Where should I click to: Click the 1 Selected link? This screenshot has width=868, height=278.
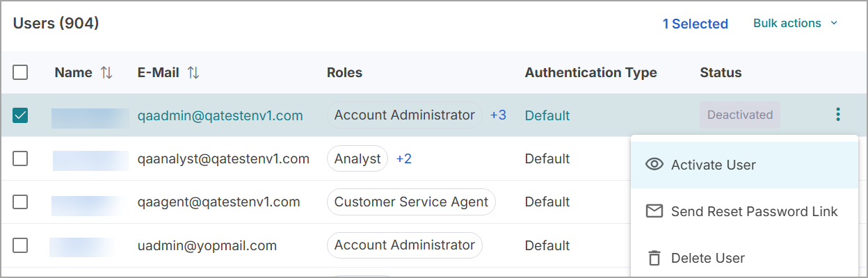coord(695,24)
